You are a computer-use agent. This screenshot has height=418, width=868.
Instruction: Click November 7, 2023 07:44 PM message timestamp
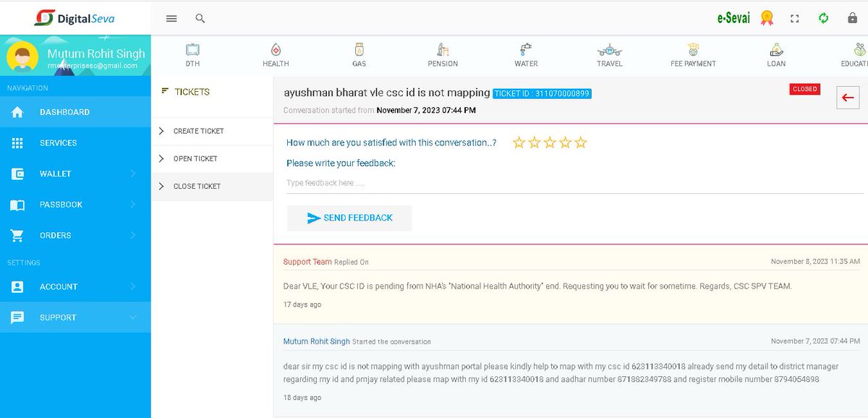point(815,341)
